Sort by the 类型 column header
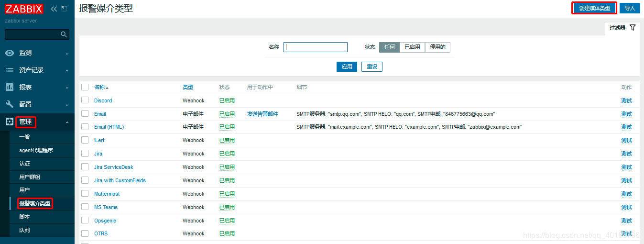The height and width of the screenshot is (244, 644). point(188,87)
